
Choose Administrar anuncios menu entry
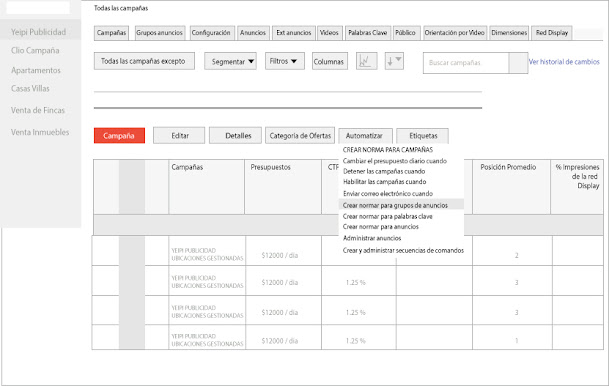coord(372,238)
